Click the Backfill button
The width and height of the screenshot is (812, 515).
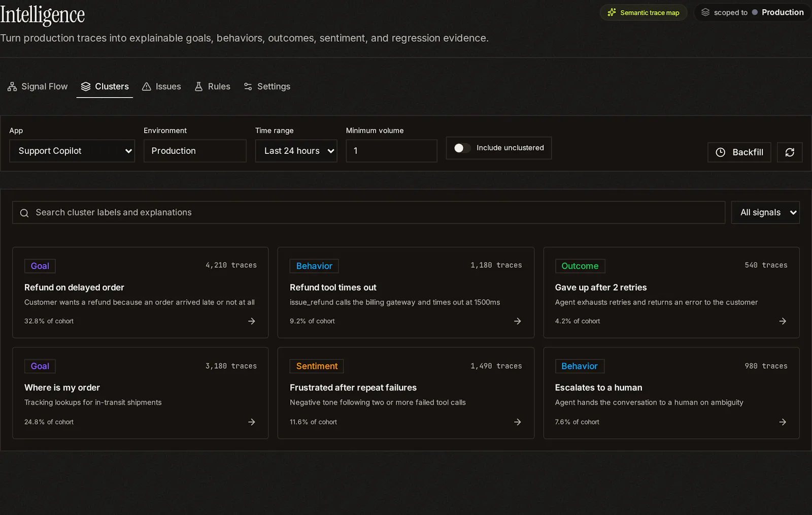click(739, 152)
